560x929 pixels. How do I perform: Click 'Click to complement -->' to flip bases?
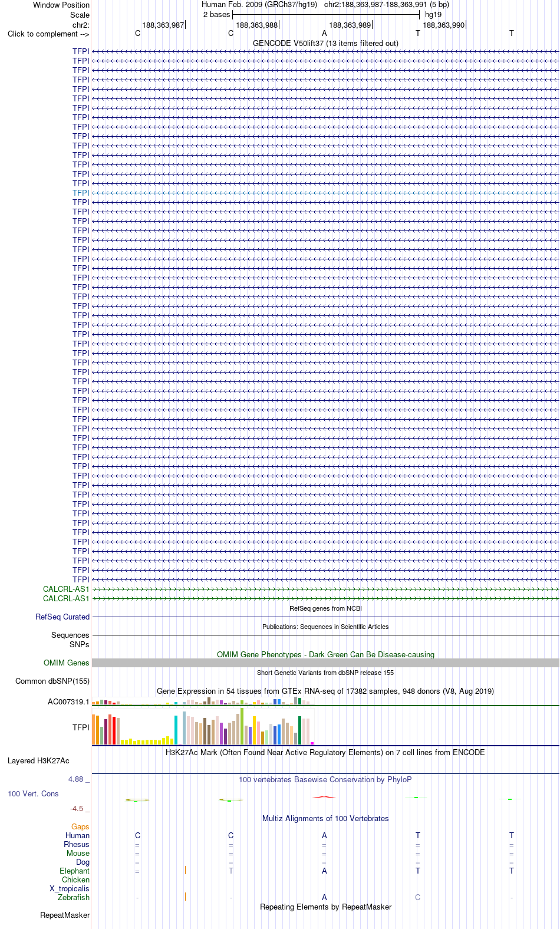(x=48, y=34)
